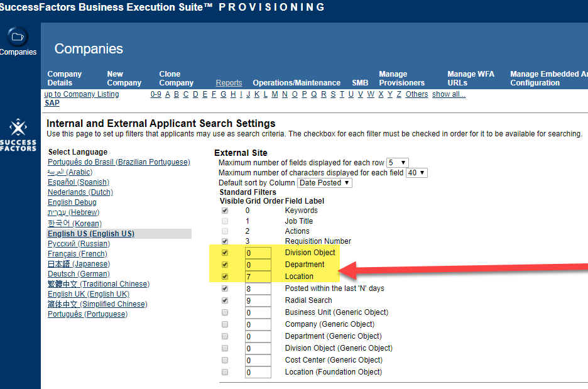Filter companies by letter S
This screenshot has width=588, height=389.
pyautogui.click(x=333, y=94)
